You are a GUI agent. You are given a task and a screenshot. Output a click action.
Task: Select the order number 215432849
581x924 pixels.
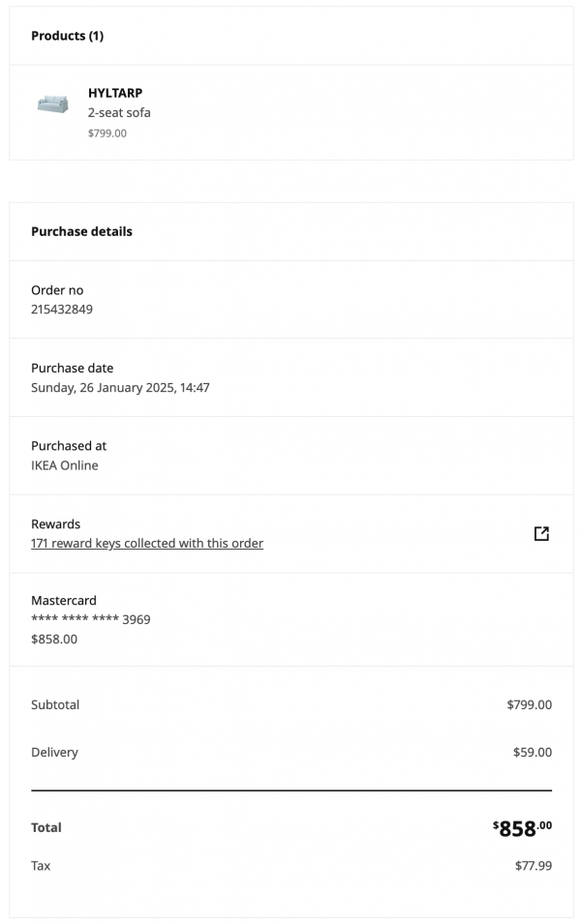point(62,310)
